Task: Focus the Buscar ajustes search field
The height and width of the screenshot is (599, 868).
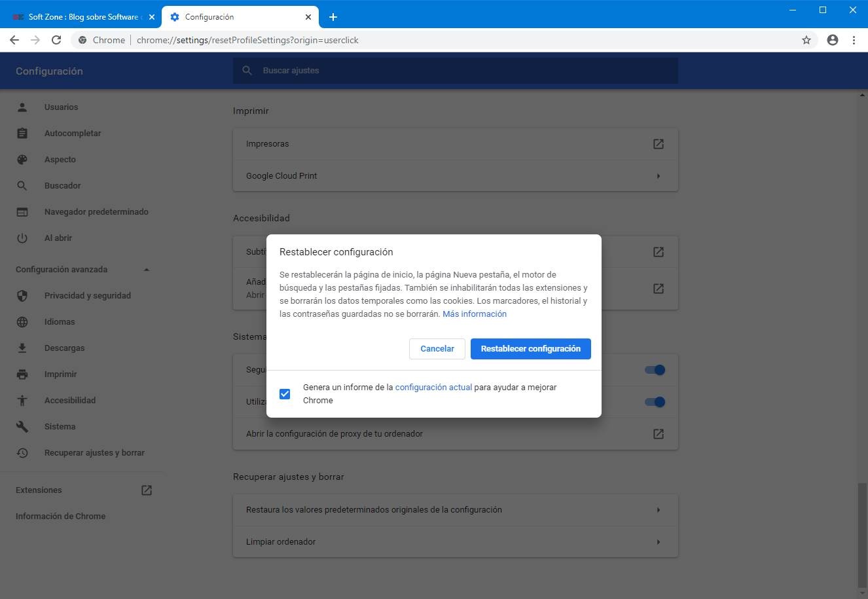Action: pos(456,70)
